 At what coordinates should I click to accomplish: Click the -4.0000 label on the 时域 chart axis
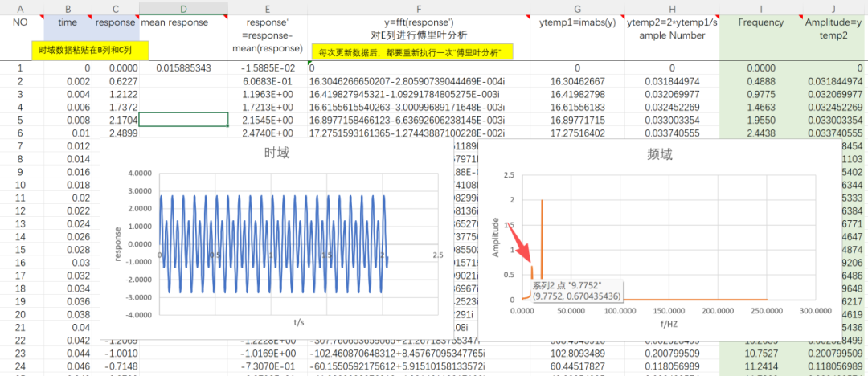click(x=141, y=315)
